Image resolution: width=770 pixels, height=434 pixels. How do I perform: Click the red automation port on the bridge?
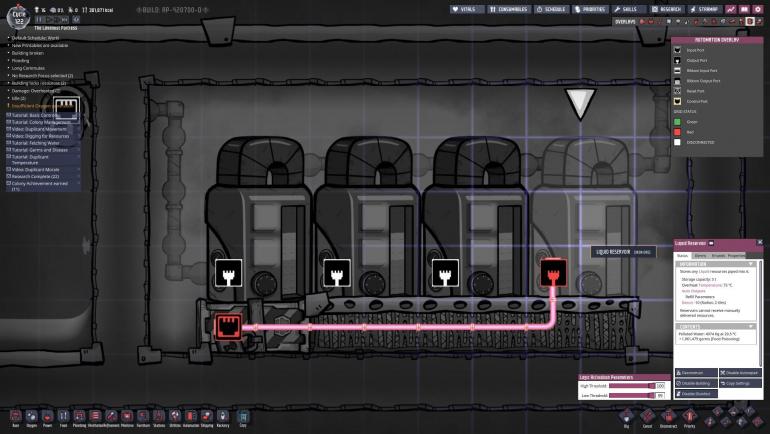click(228, 326)
